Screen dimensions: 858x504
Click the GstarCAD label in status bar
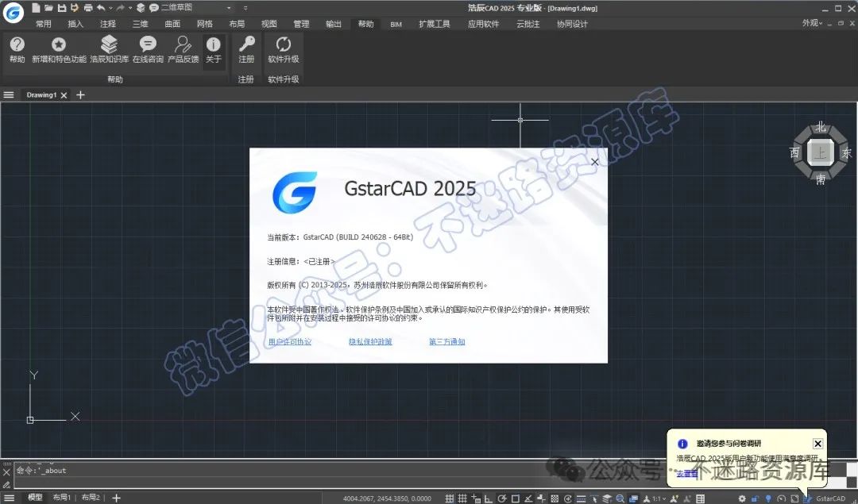831,498
